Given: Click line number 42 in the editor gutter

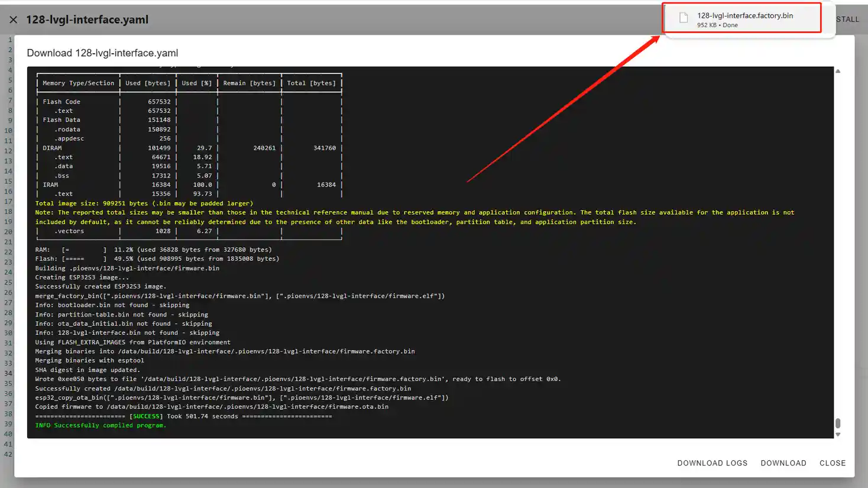Looking at the screenshot, I should pos(8,454).
